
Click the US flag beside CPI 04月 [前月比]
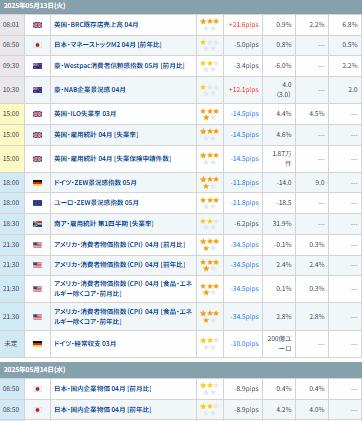coord(37,245)
